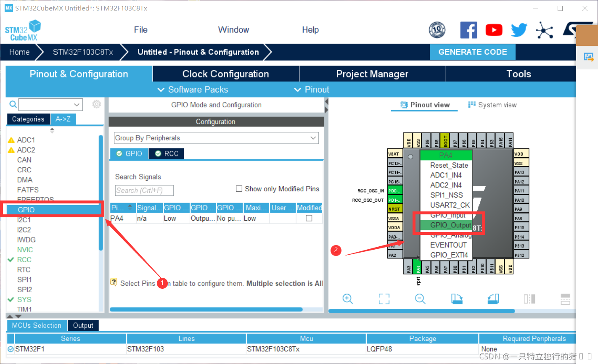Click the 10-year anniversary badge icon
This screenshot has width=598, height=364.
tap(437, 30)
